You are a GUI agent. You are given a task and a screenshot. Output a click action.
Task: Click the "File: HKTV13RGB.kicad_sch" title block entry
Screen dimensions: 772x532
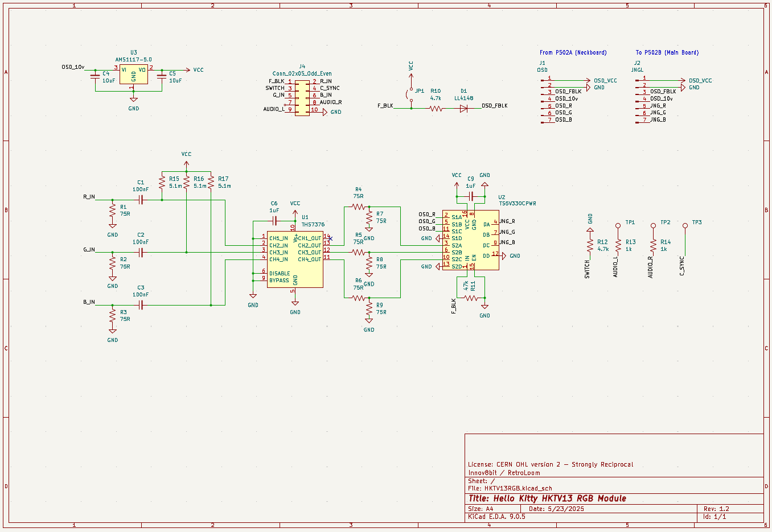pyautogui.click(x=510, y=488)
